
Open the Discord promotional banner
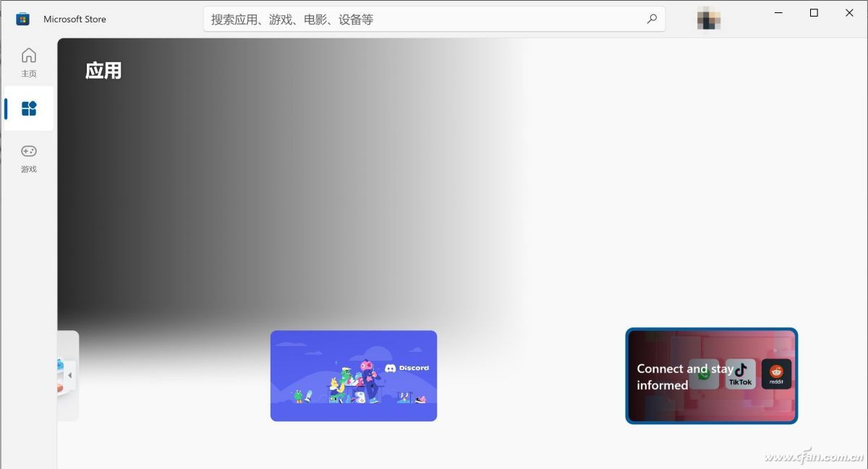(353, 376)
